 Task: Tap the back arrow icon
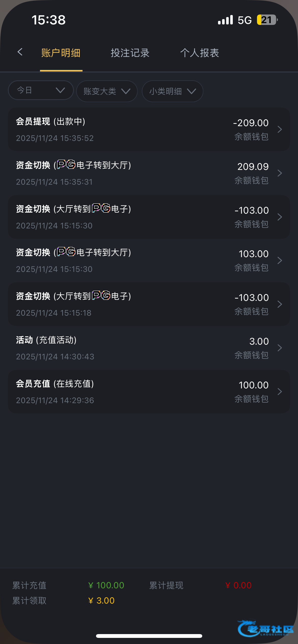point(20,52)
